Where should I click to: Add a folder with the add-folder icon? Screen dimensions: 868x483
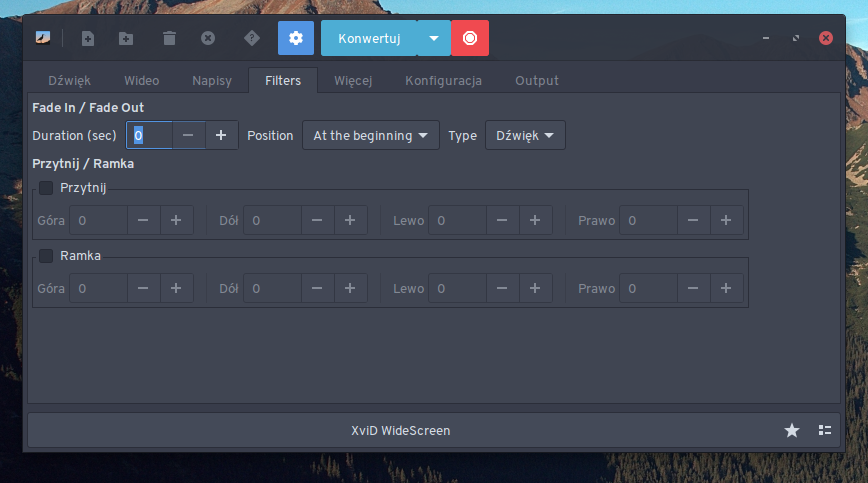pos(126,38)
